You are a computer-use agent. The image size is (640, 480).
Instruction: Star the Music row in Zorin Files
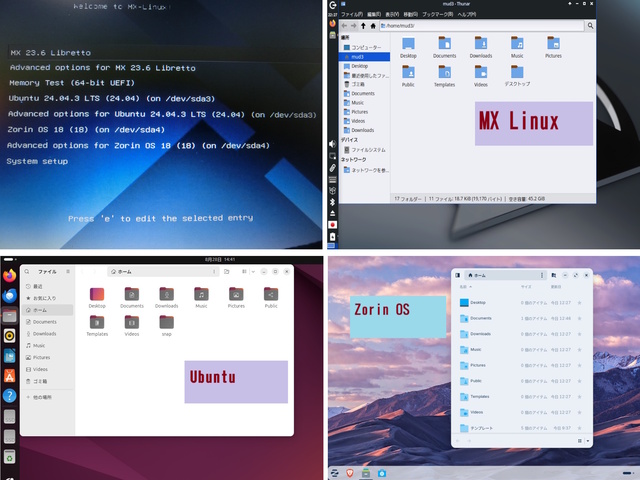[x=579, y=350]
